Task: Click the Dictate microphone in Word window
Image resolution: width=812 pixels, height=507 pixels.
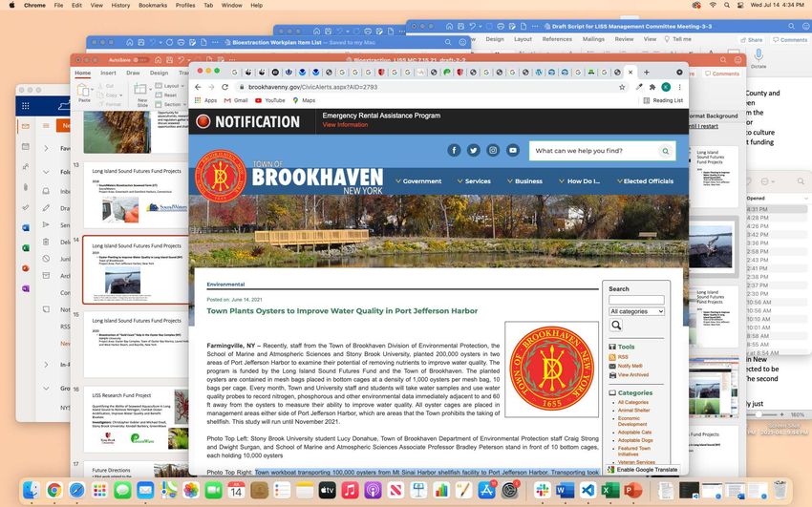Action: tap(759, 55)
